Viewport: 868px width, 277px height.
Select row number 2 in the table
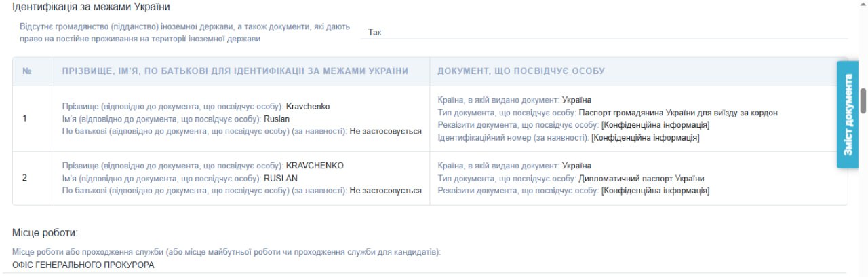click(x=25, y=178)
